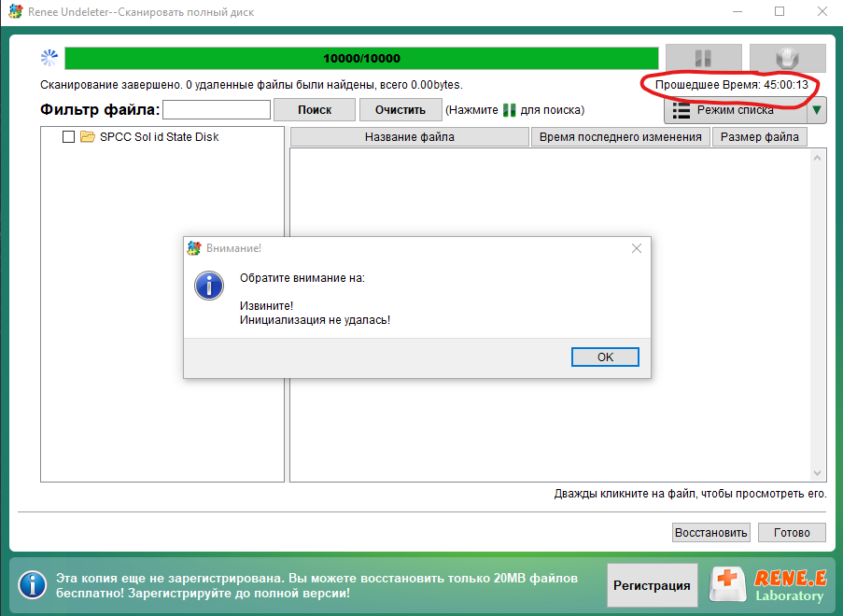The width and height of the screenshot is (843, 616).
Task: Click the Регистрация button
Action: [x=653, y=585]
